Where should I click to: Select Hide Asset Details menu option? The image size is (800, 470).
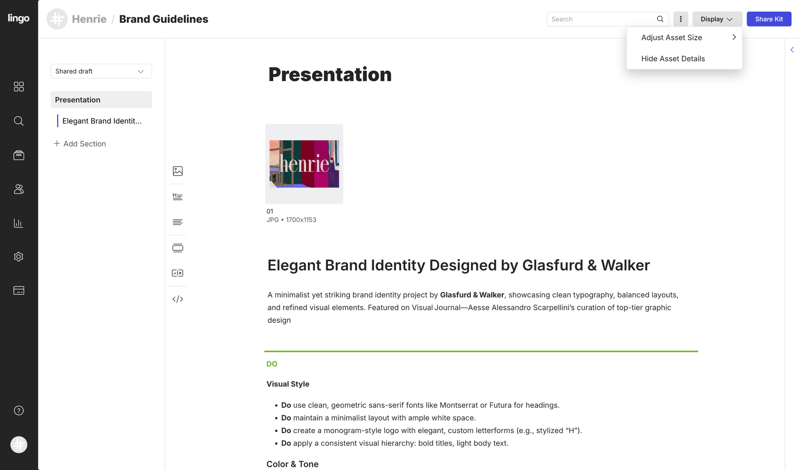coord(673,59)
